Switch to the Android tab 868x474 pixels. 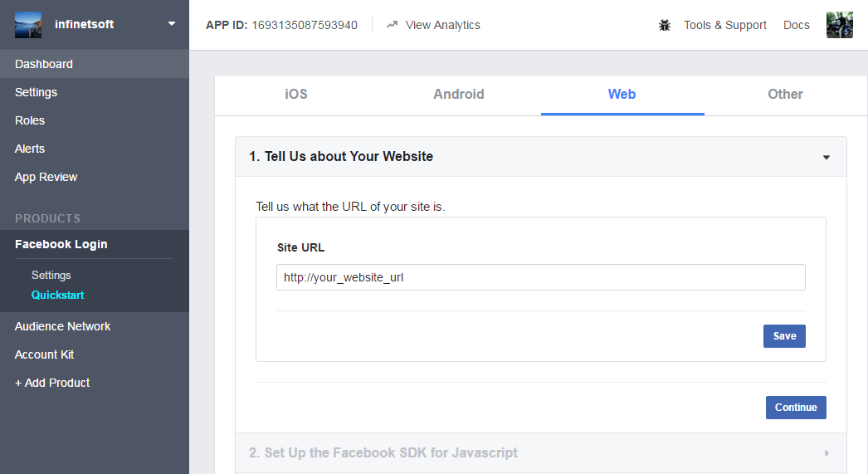[458, 94]
